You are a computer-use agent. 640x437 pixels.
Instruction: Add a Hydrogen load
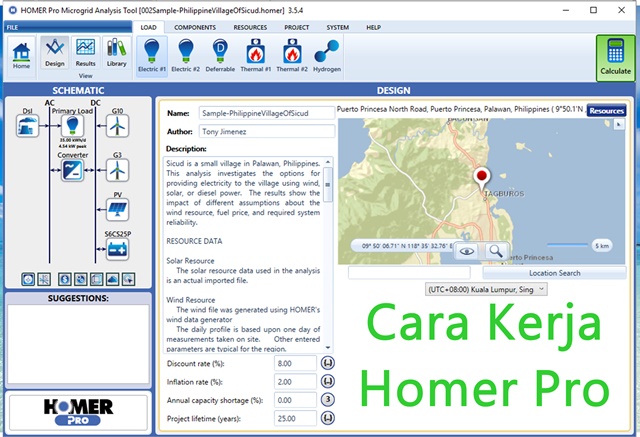pyautogui.click(x=327, y=56)
